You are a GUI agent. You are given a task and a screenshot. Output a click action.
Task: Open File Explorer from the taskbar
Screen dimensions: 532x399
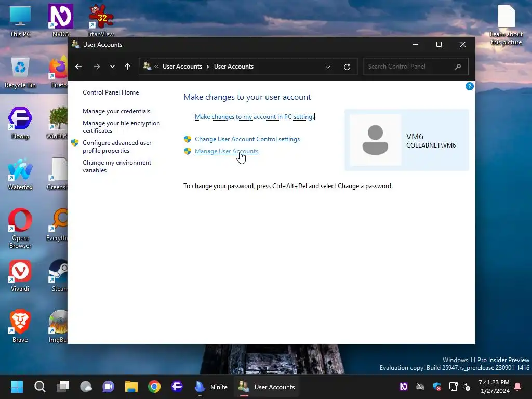click(131, 387)
